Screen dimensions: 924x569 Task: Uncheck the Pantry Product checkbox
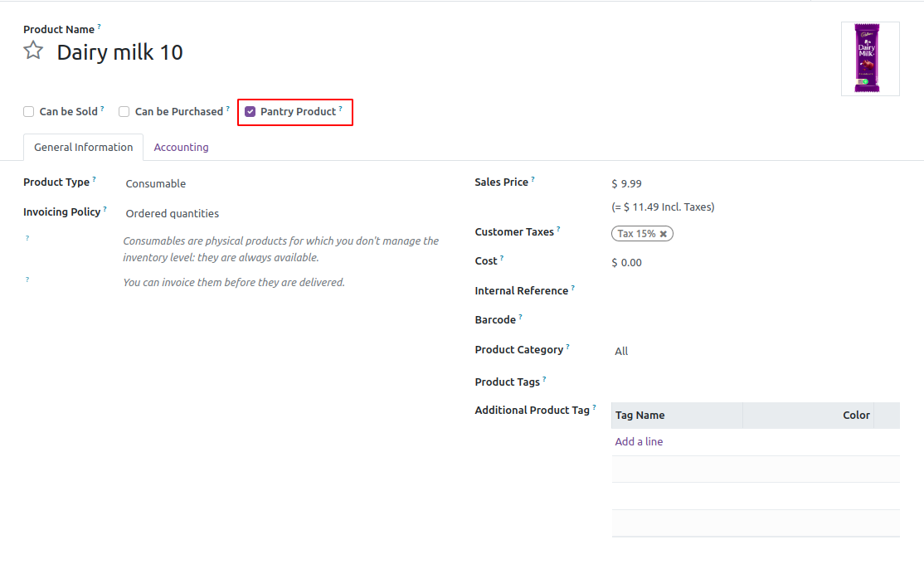pos(250,112)
